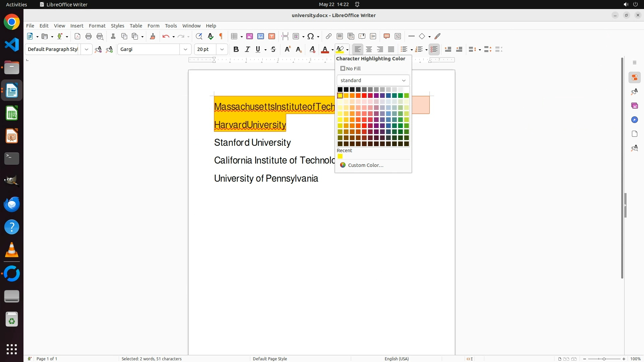
Task: Toggle Bold formatting
Action: tap(236, 49)
